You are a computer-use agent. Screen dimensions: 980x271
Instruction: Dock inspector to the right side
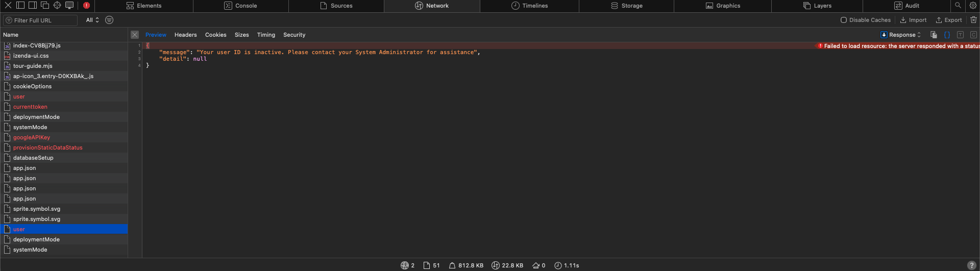coord(33,6)
